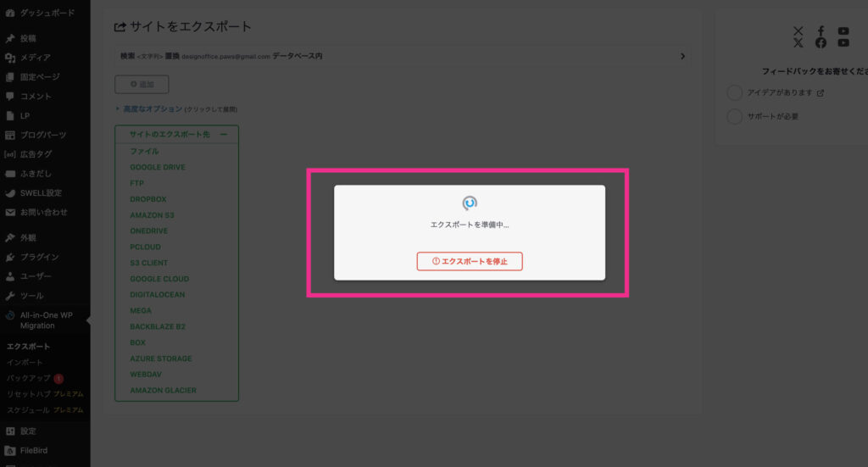Image resolution: width=868 pixels, height=467 pixels.
Task: Choose ONEDRIVE export destination
Action: click(x=148, y=231)
